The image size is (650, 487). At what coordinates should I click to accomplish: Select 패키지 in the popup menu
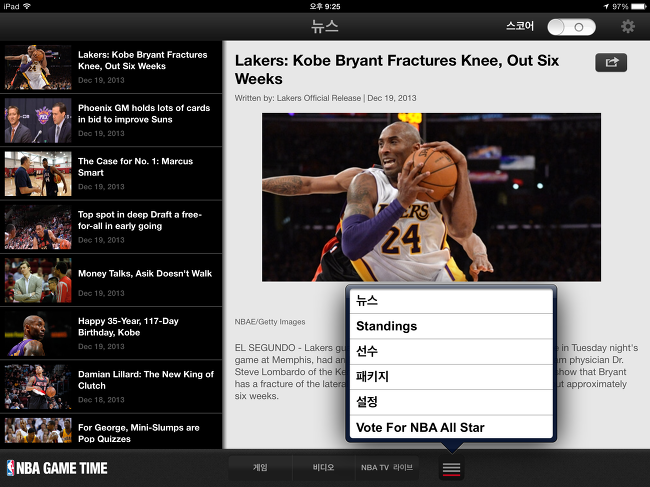pos(451,377)
